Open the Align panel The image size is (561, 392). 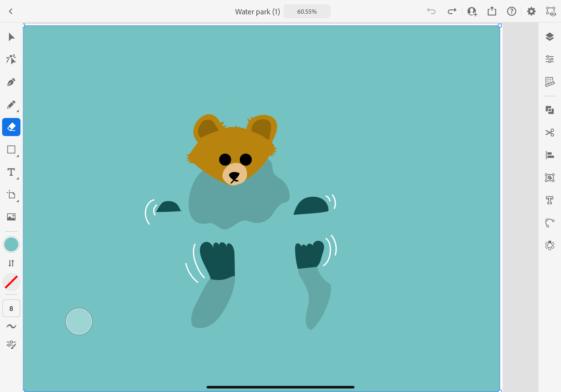click(x=549, y=155)
